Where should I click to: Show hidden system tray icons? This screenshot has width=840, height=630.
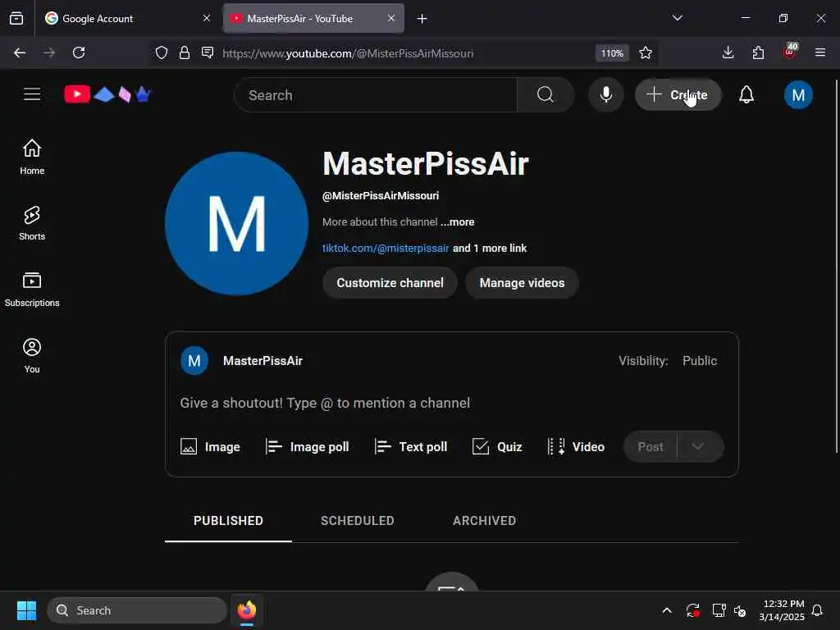667,610
